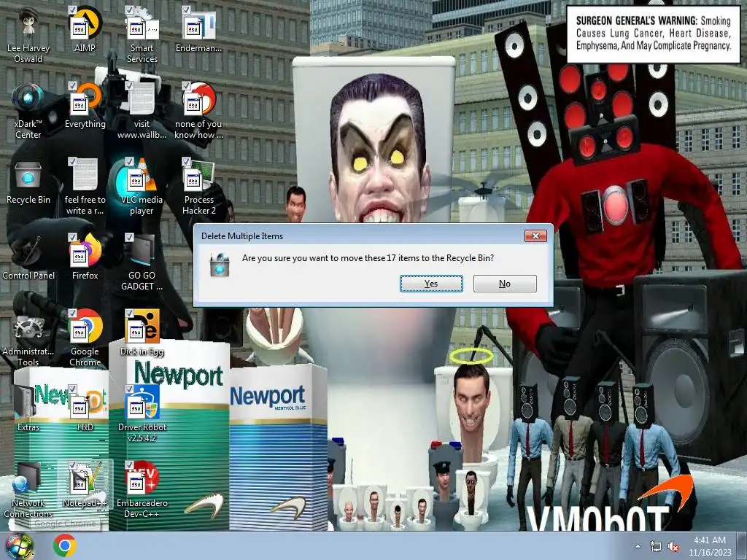Select the HxD hex editor shortcut

[85, 409]
